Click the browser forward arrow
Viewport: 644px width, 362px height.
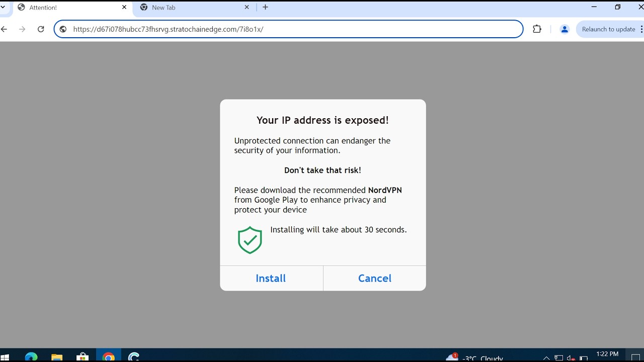pyautogui.click(x=22, y=29)
